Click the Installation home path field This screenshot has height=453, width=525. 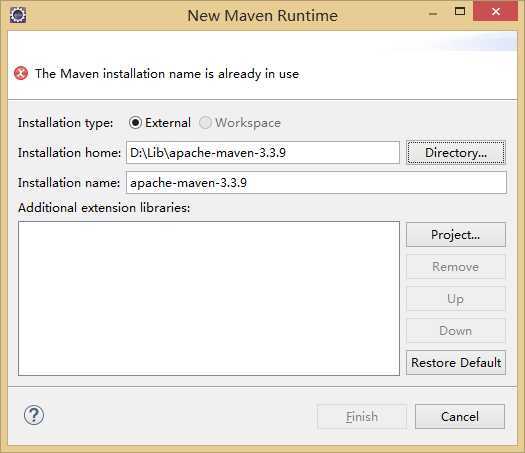pos(263,153)
